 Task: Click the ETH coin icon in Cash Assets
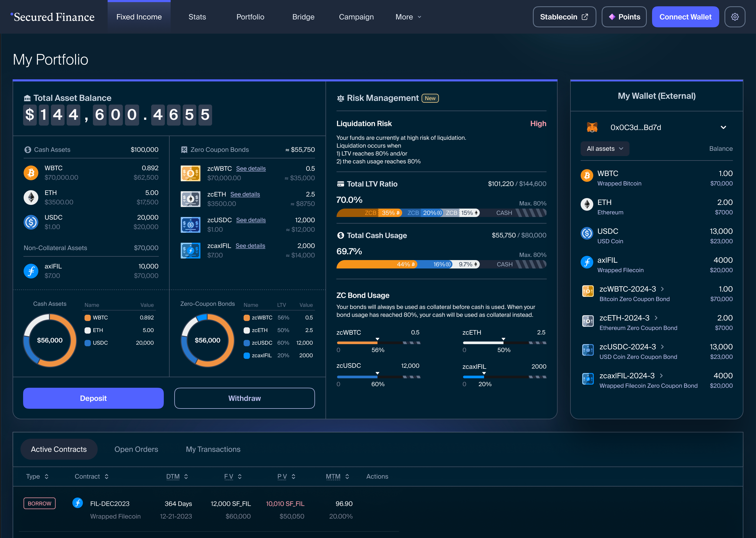[x=31, y=198]
